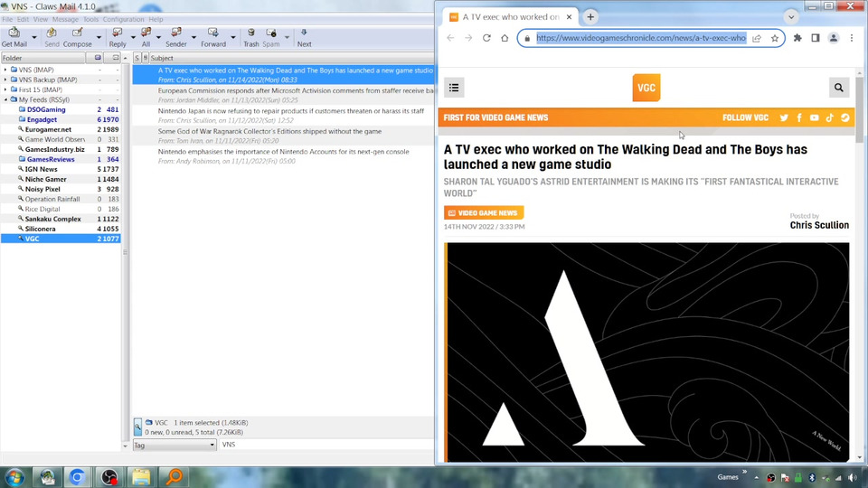Open the Message menu
868x488 pixels.
click(65, 19)
